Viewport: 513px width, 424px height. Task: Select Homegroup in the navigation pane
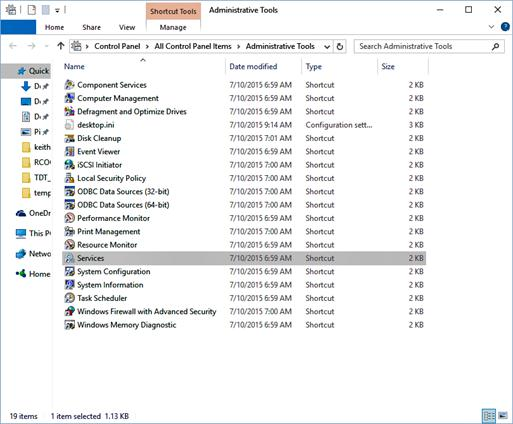coord(33,274)
